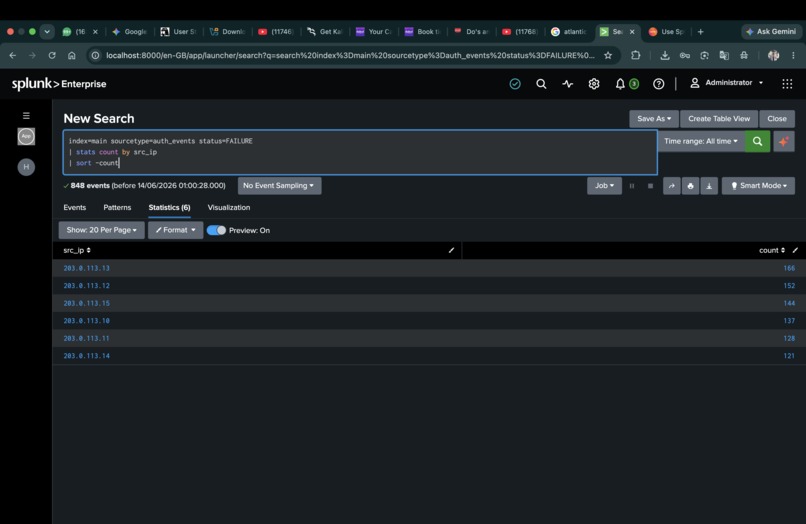The width and height of the screenshot is (806, 524).
Task: Open the Splunk header search icon
Action: (541, 84)
